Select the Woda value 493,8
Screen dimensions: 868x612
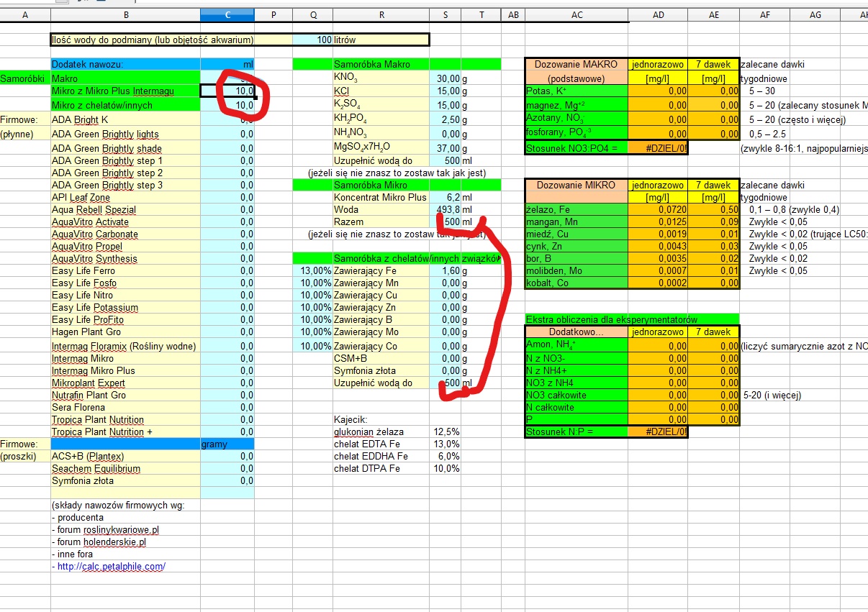445,210
